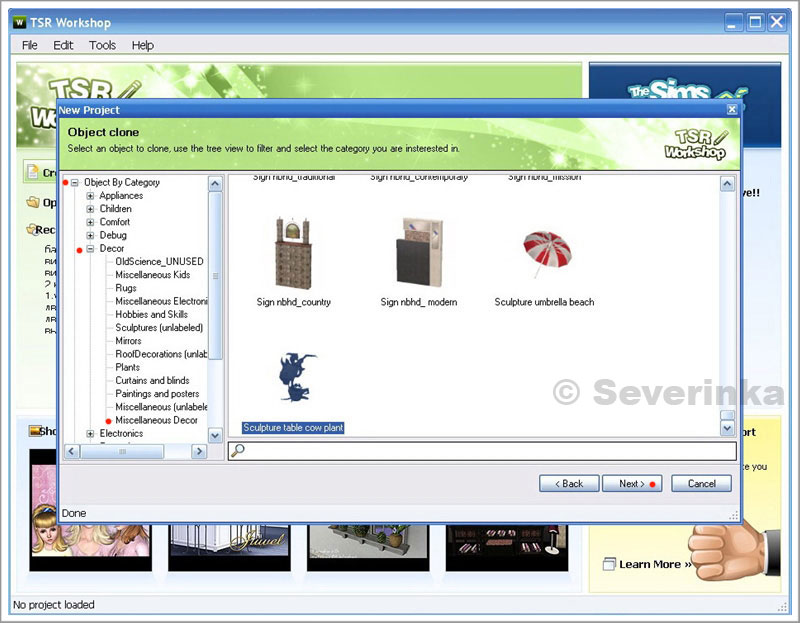Open the second showcase thumbnail in main window
The width and height of the screenshot is (800, 623).
click(229, 547)
